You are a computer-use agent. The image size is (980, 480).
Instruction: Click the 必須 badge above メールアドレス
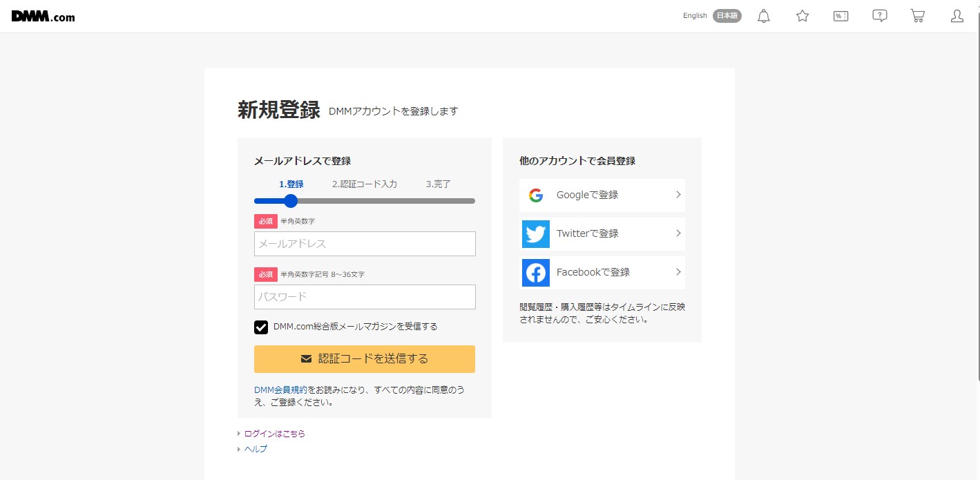(x=266, y=221)
